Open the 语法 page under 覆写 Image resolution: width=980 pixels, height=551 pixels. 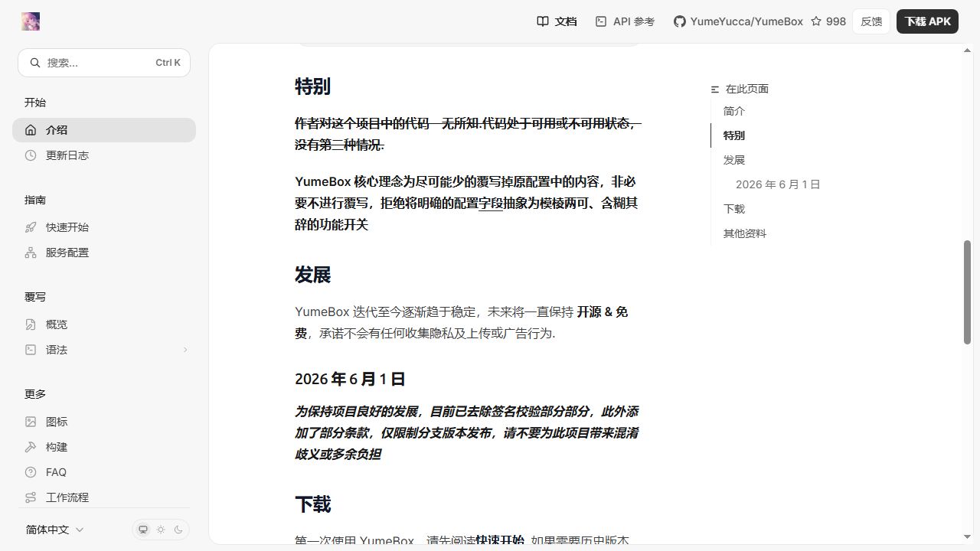(104, 350)
